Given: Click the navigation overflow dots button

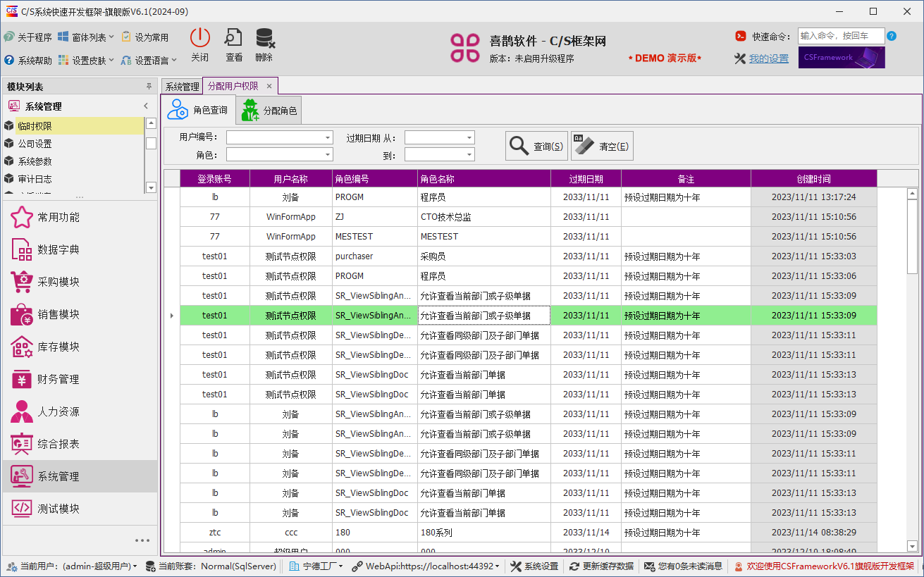Looking at the screenshot, I should (x=142, y=540).
